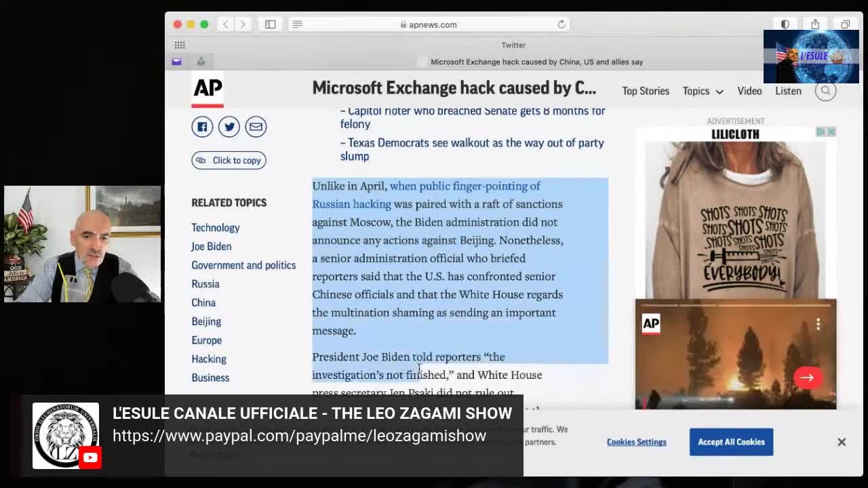This screenshot has height=488, width=868.
Task: Open the Capitol rioter felony story link
Action: [x=472, y=117]
